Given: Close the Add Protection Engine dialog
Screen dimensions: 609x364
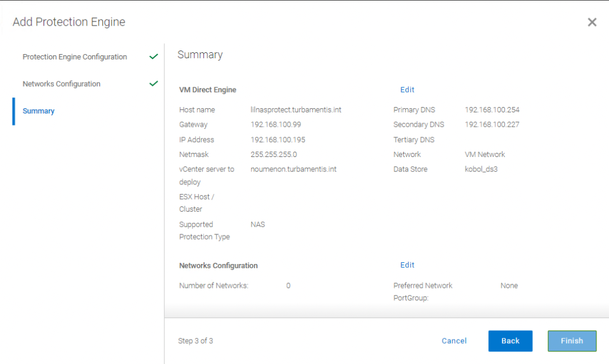Looking at the screenshot, I should tap(592, 22).
